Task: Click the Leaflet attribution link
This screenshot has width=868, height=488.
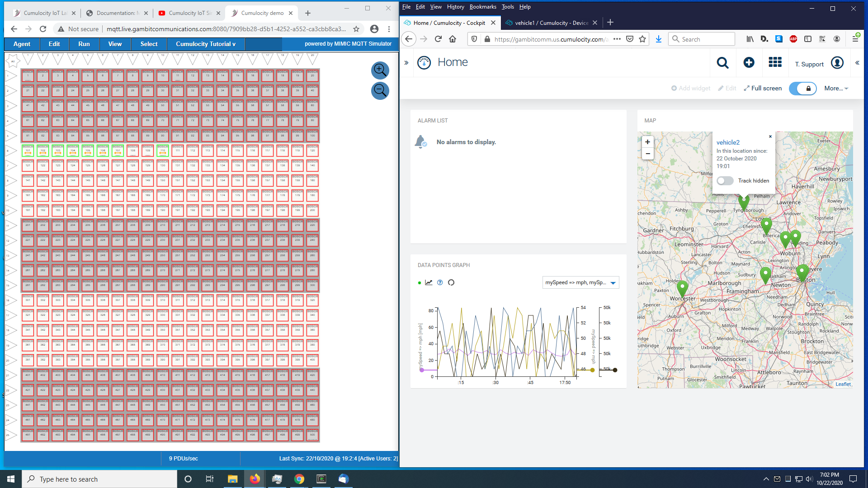Action: pyautogui.click(x=843, y=384)
